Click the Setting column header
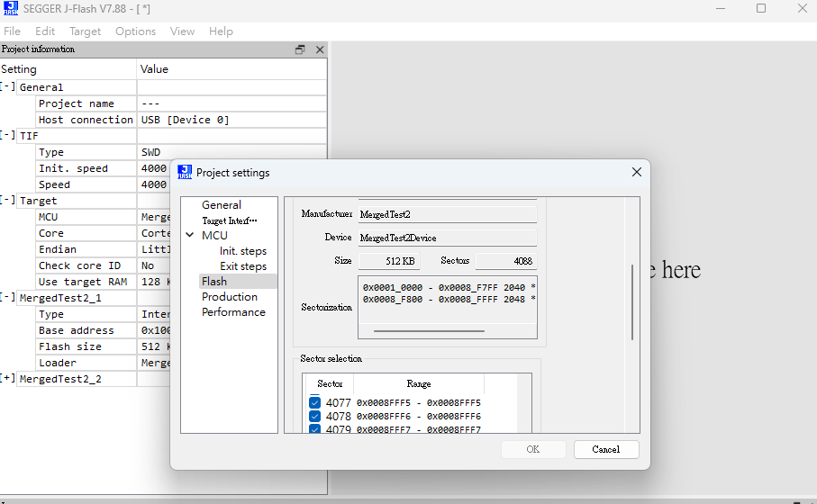Image resolution: width=817 pixels, height=504 pixels. pyautogui.click(x=68, y=68)
